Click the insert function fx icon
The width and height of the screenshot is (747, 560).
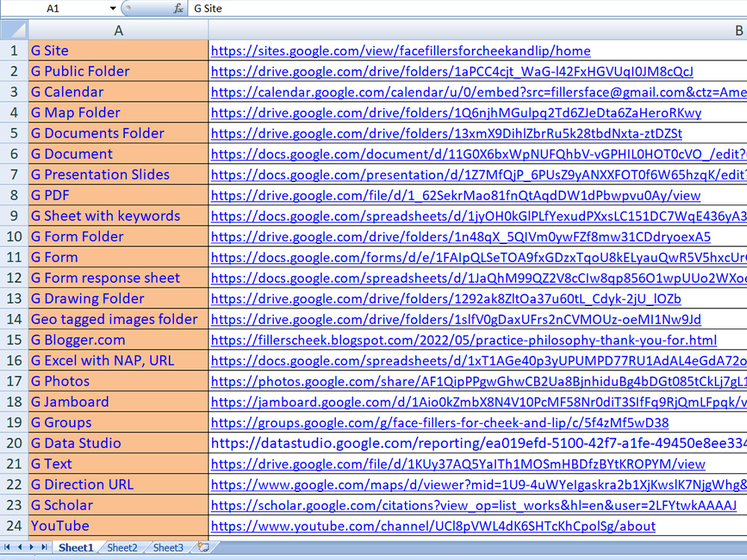[x=178, y=8]
